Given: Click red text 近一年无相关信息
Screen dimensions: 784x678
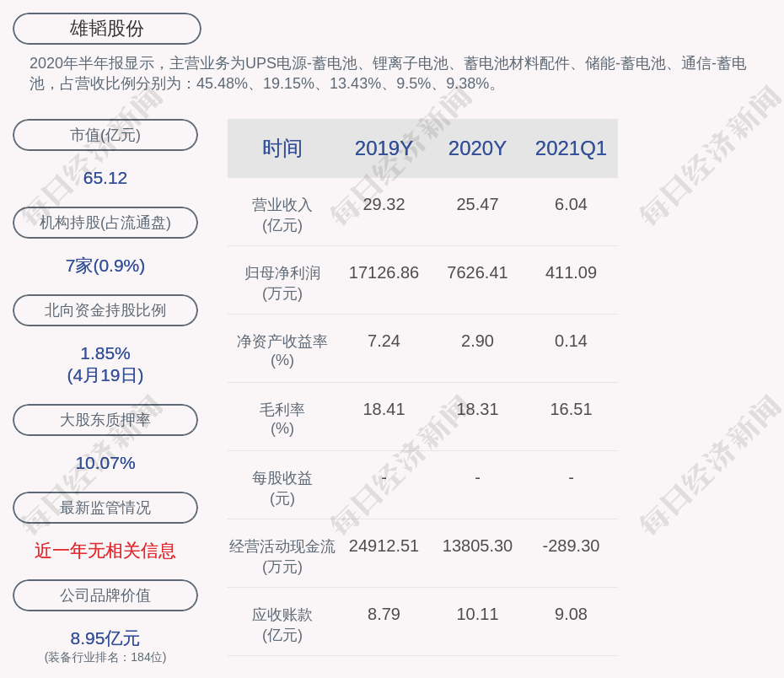Looking at the screenshot, I should click(105, 551).
